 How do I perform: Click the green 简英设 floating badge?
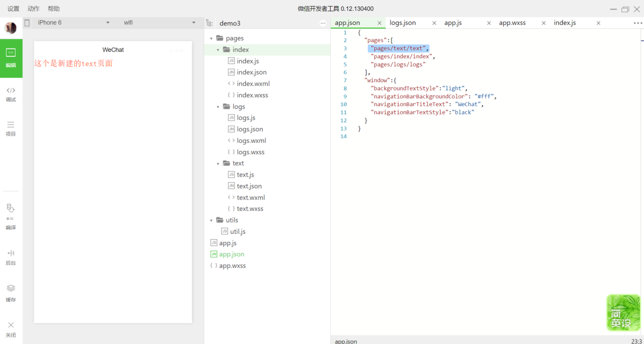(623, 313)
